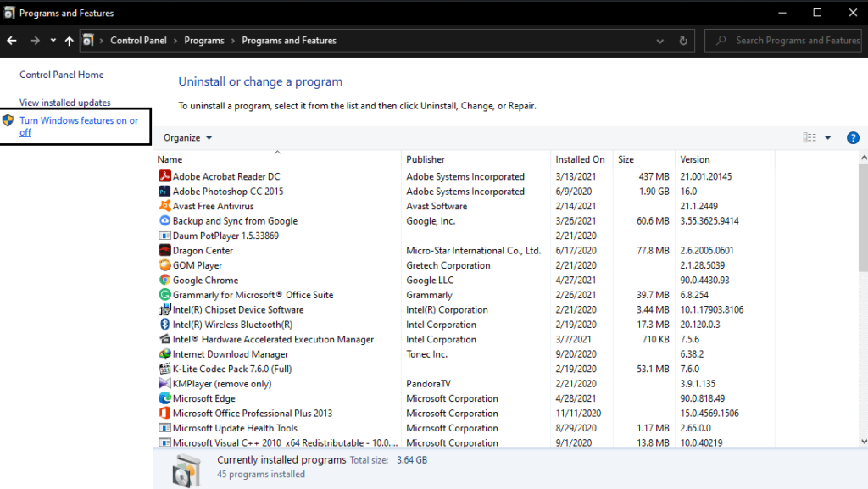Image resolution: width=868 pixels, height=489 pixels.
Task: Click the Control Panel icon in the address bar
Action: [x=88, y=40]
